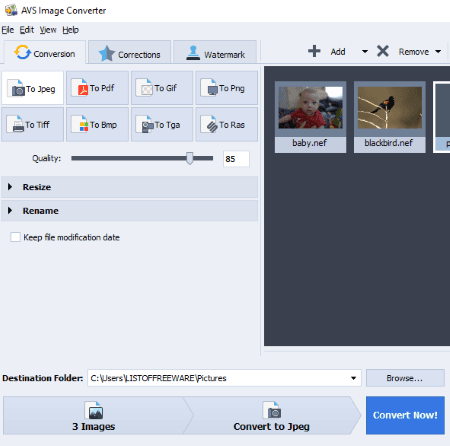Open the View menu
The image size is (450, 446).
[x=48, y=30]
